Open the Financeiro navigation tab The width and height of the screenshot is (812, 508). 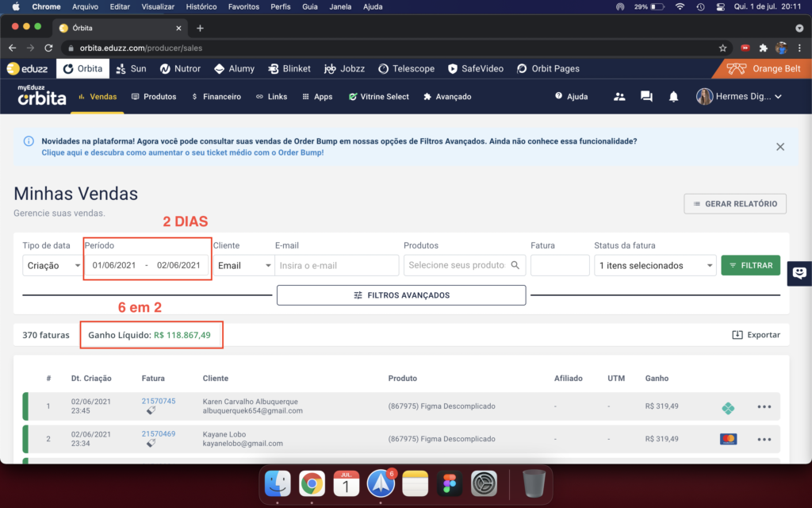tap(216, 97)
